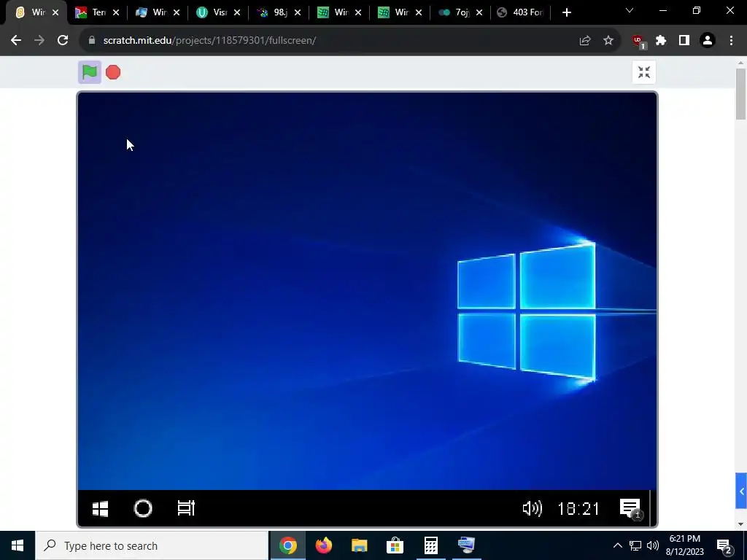Open Chrome profile avatar
747x560 pixels.
(x=708, y=41)
